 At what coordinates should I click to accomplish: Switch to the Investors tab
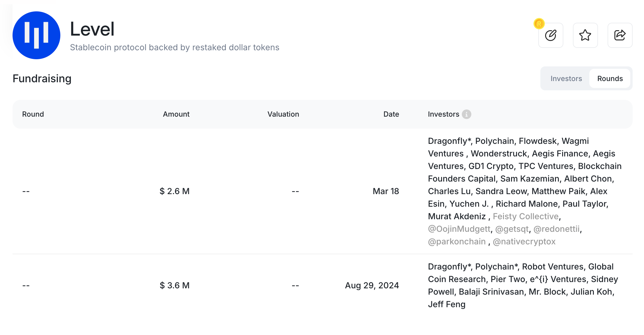[x=566, y=79]
